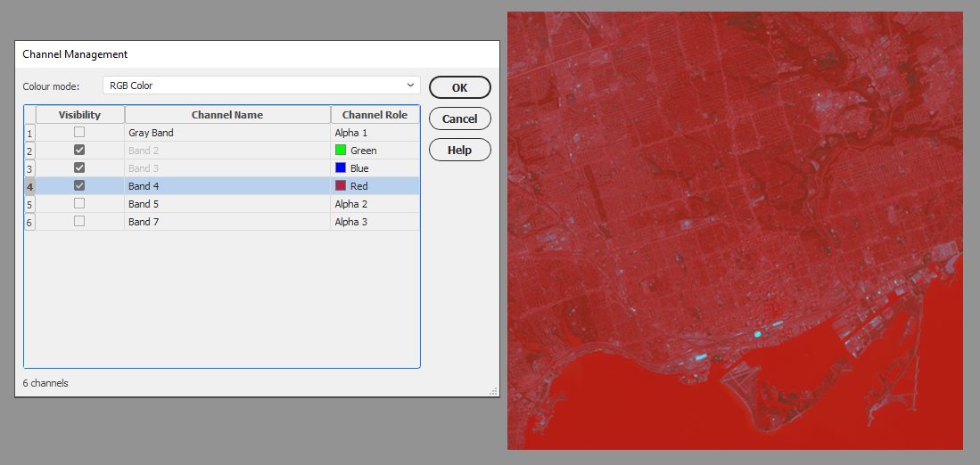Select the Band 7 channel name

(x=144, y=222)
